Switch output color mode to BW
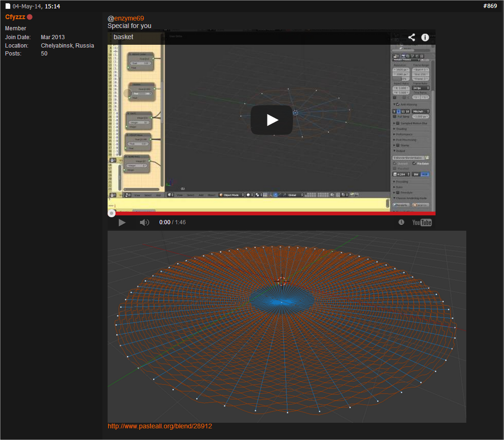This screenshot has width=504, height=440. tap(415, 174)
